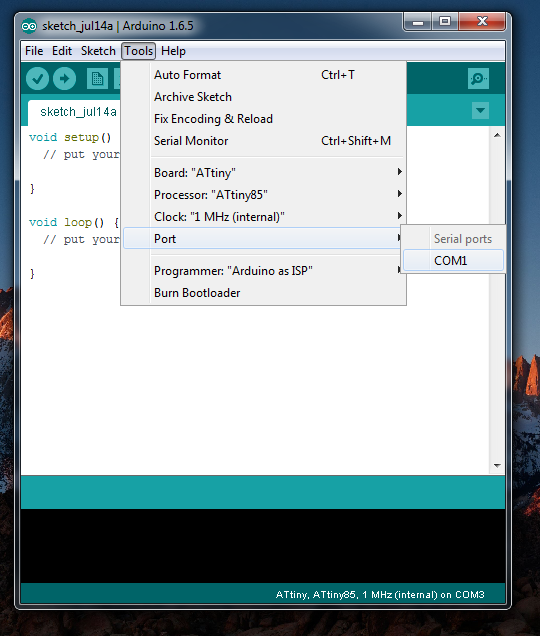
Task: Click the Upload arrow button
Action: pyautogui.click(x=65, y=79)
